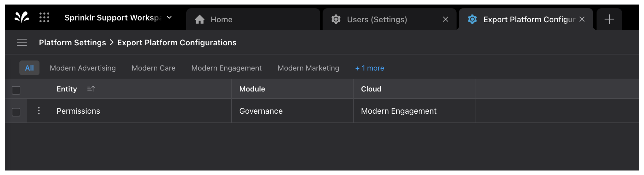Click the All filter button

(29, 68)
